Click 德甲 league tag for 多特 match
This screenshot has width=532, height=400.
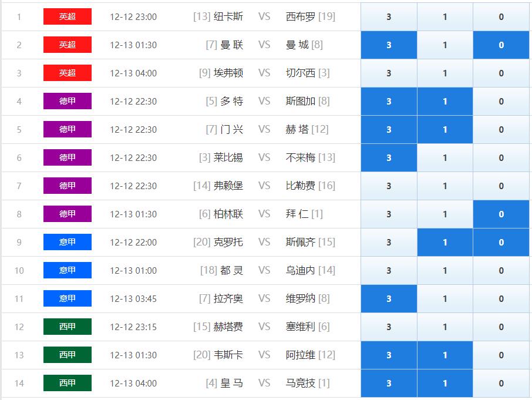click(x=68, y=101)
